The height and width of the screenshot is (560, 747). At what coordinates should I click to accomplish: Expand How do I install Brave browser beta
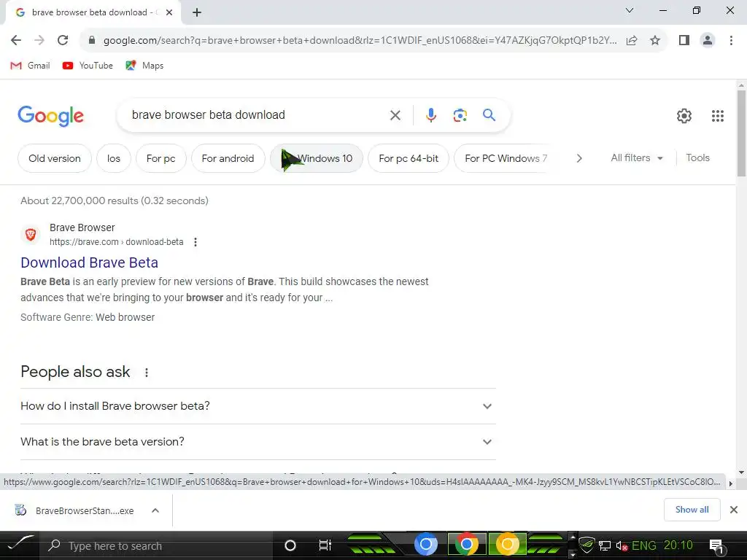[258, 406]
